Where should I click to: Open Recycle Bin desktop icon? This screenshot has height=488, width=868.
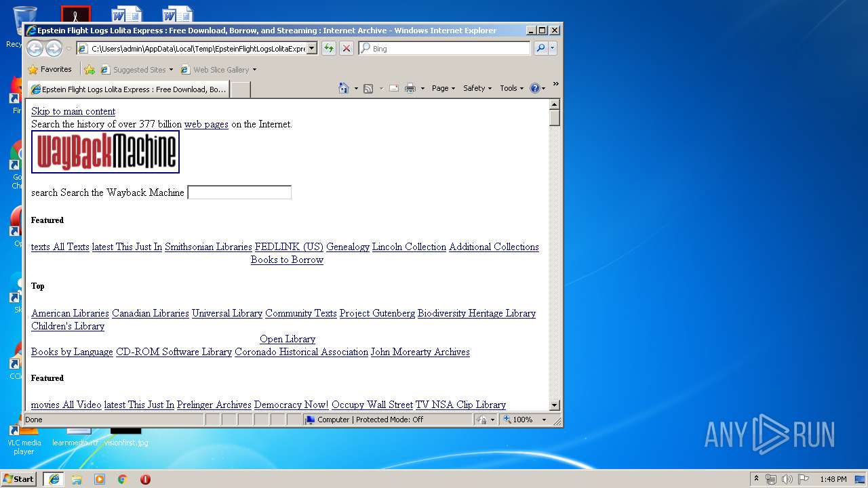point(24,24)
